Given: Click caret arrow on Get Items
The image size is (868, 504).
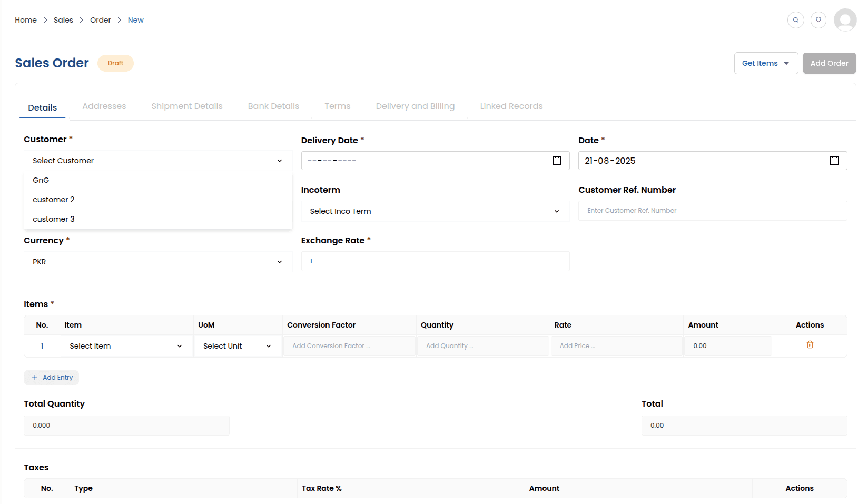Looking at the screenshot, I should click(x=786, y=63).
